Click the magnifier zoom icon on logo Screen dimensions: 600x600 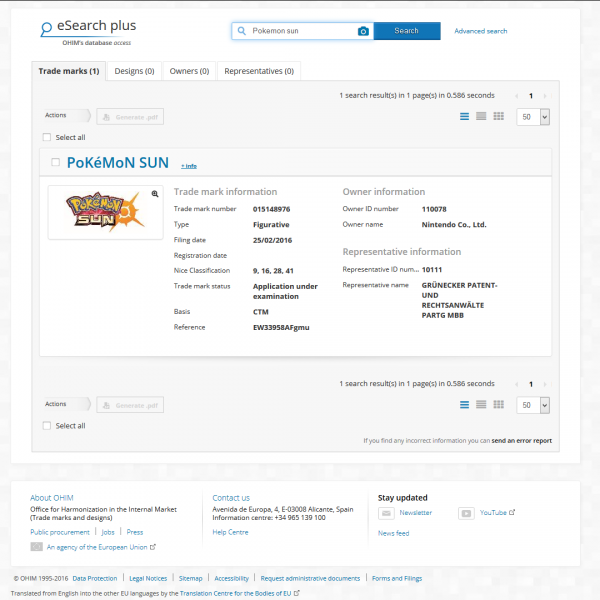pos(155,194)
